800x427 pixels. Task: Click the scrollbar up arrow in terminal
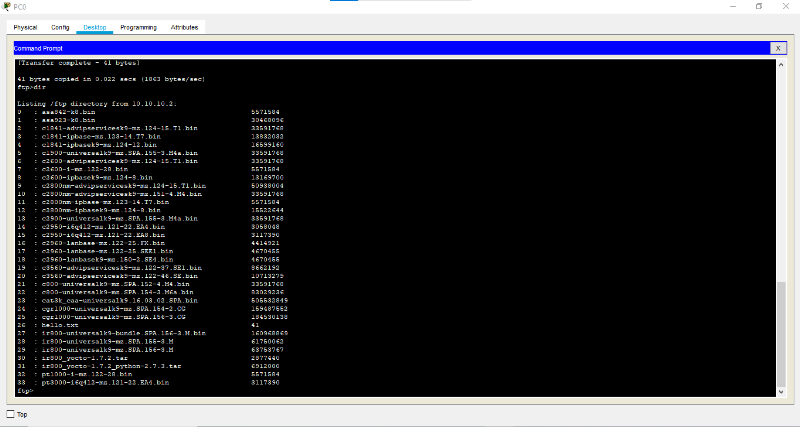click(x=781, y=64)
